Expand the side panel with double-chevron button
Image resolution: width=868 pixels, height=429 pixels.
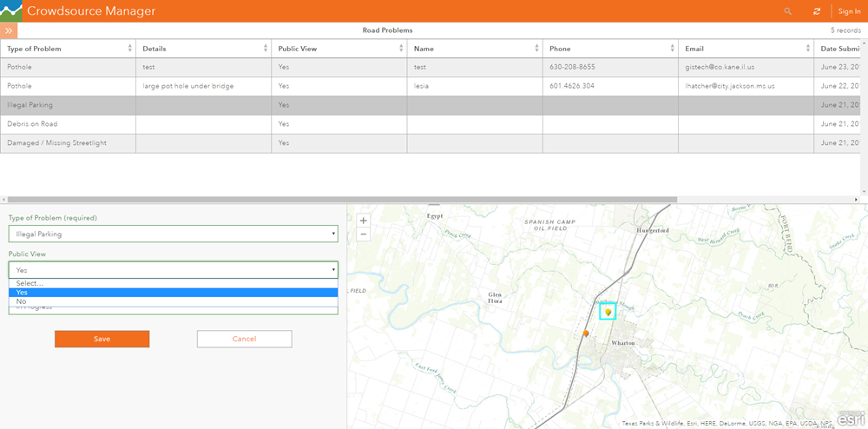click(x=9, y=30)
